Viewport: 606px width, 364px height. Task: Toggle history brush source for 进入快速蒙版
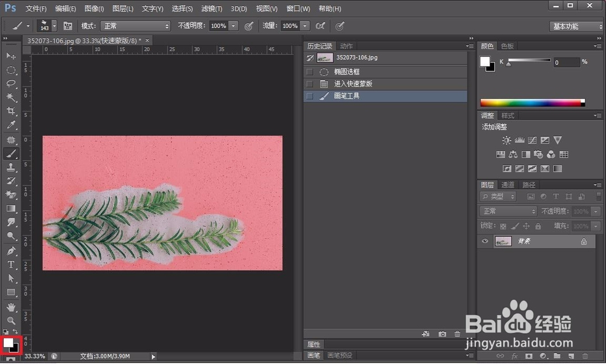click(310, 84)
